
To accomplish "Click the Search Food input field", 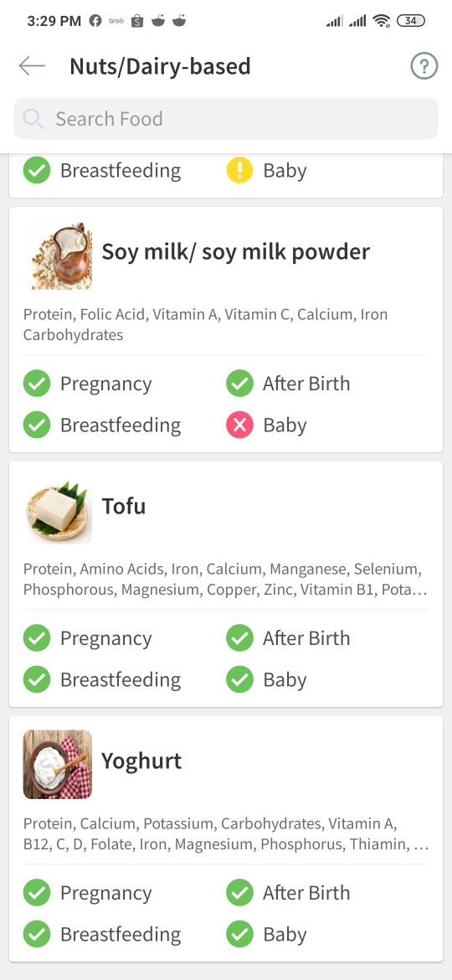I will pyautogui.click(x=226, y=119).
